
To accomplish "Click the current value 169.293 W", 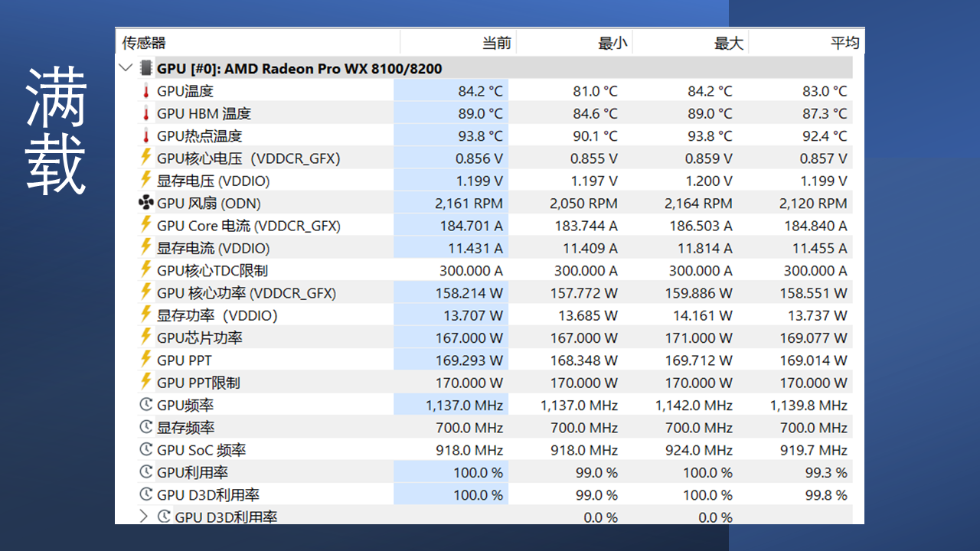I will point(469,360).
